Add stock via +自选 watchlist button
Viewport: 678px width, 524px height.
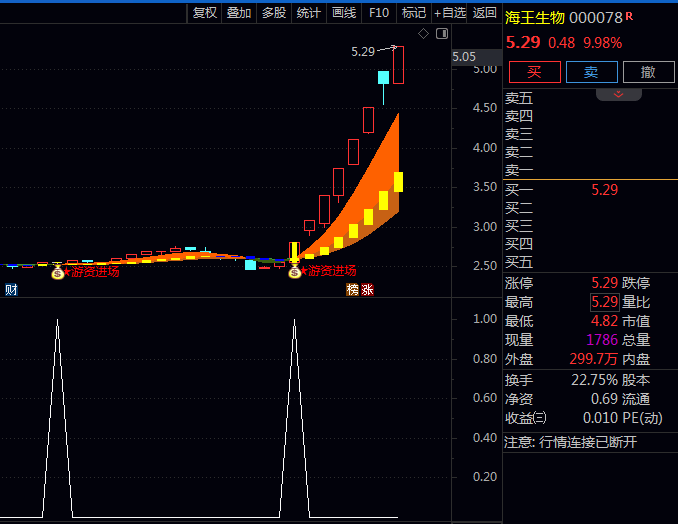[x=449, y=13]
